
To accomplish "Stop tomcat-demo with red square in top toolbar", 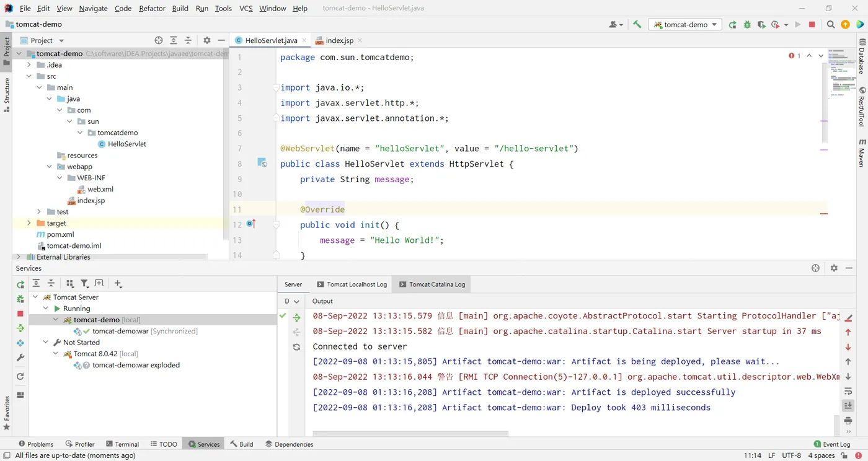I will (812, 25).
